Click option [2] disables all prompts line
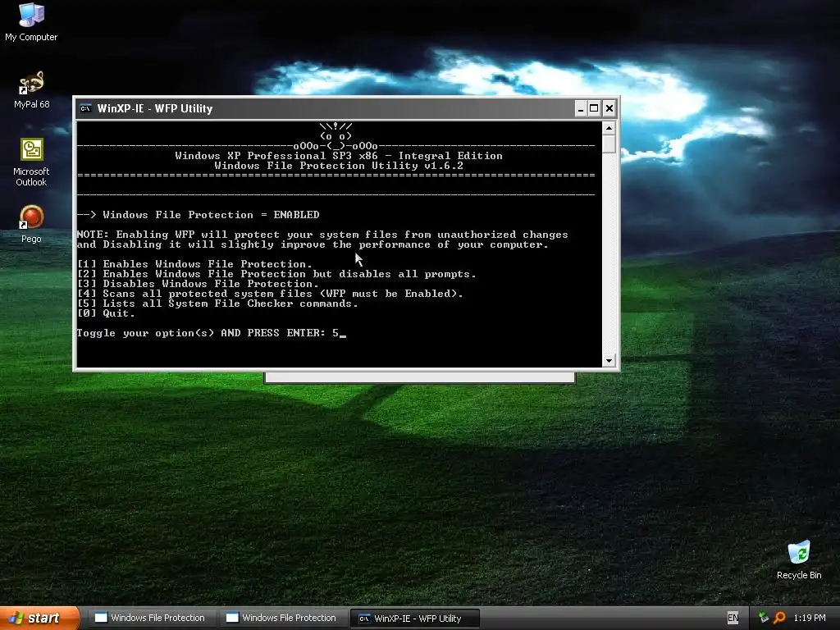The width and height of the screenshot is (840, 630). [276, 274]
